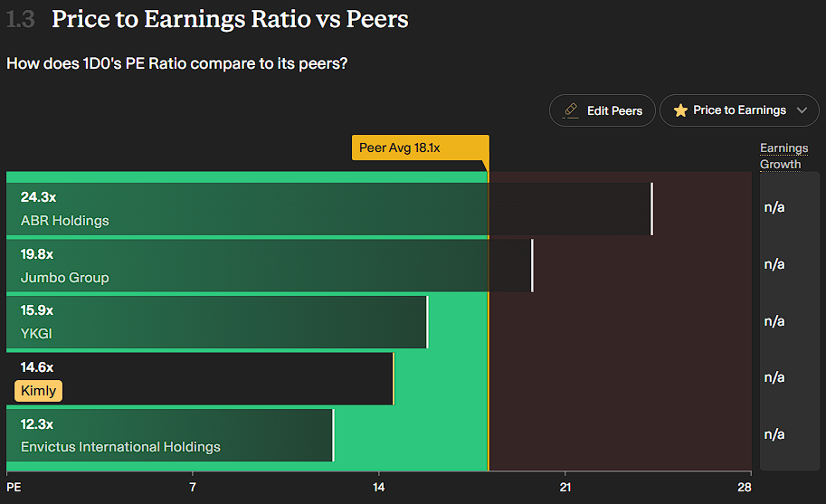Click the 24.3x ABR Holdings value
The image size is (826, 504).
click(x=38, y=197)
